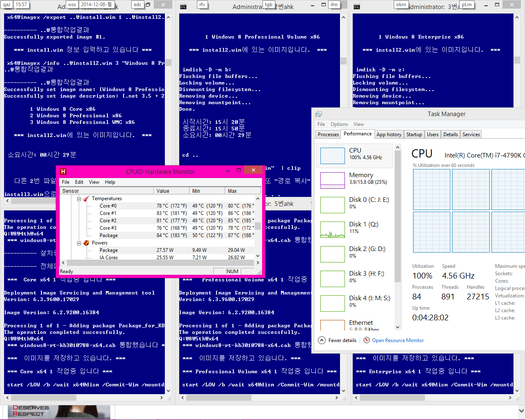Image resolution: width=525 pixels, height=420 pixels.
Task: Click the Task Manager title bar icon
Action: pos(319,114)
